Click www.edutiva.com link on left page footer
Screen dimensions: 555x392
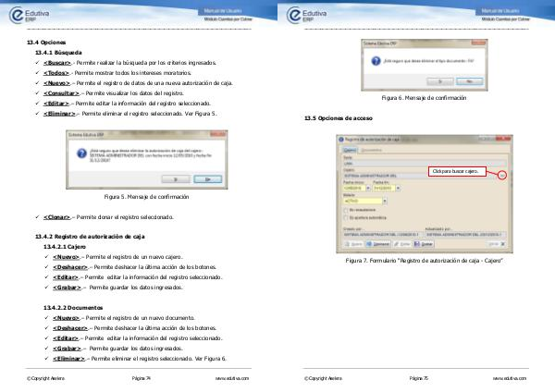click(x=230, y=379)
